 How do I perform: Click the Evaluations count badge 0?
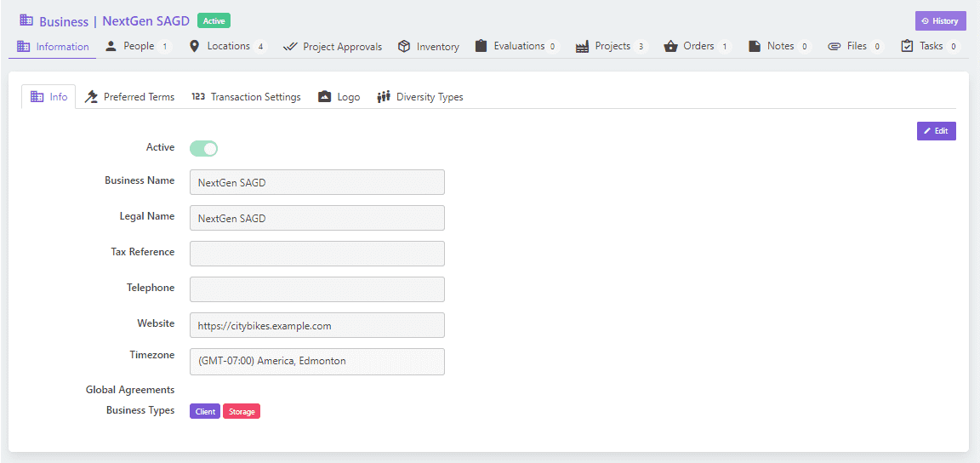(552, 46)
